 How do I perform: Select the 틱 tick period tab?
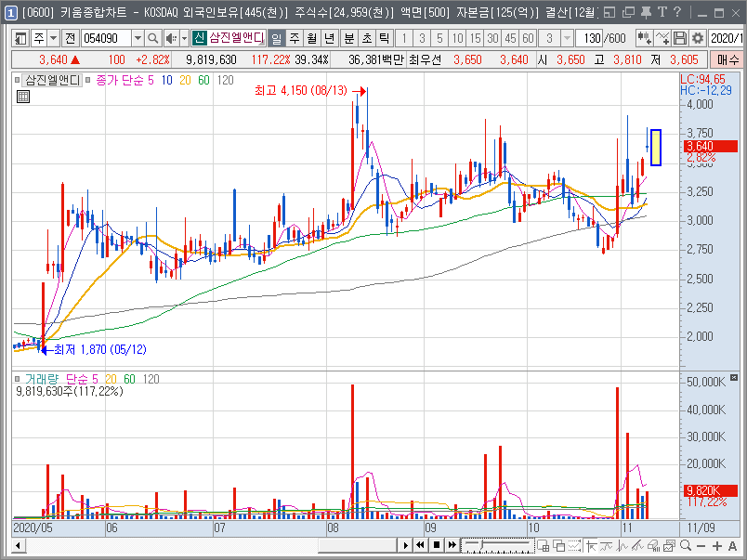tap(384, 38)
